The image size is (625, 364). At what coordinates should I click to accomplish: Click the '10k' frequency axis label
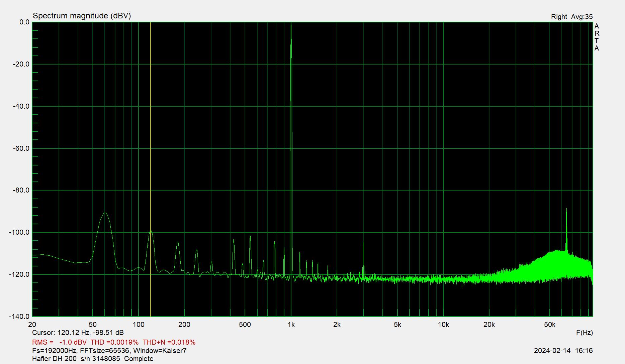(x=443, y=325)
